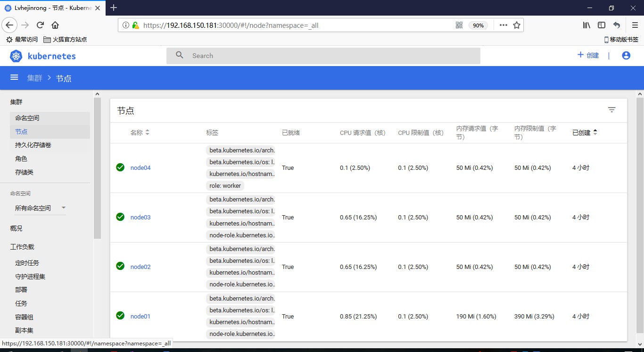Click the role: worker label chip
644x352 pixels.
click(x=225, y=185)
